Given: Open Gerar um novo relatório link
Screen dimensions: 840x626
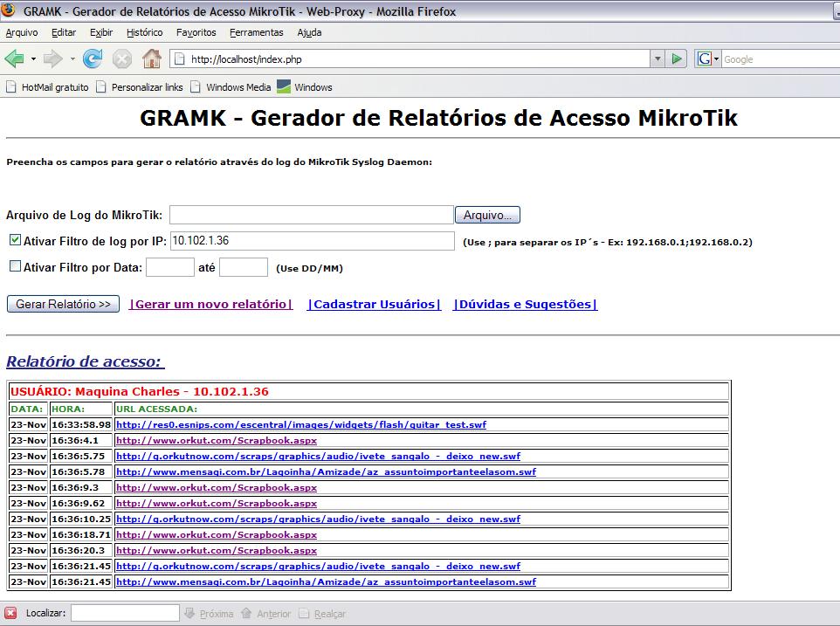Looking at the screenshot, I should tap(211, 304).
